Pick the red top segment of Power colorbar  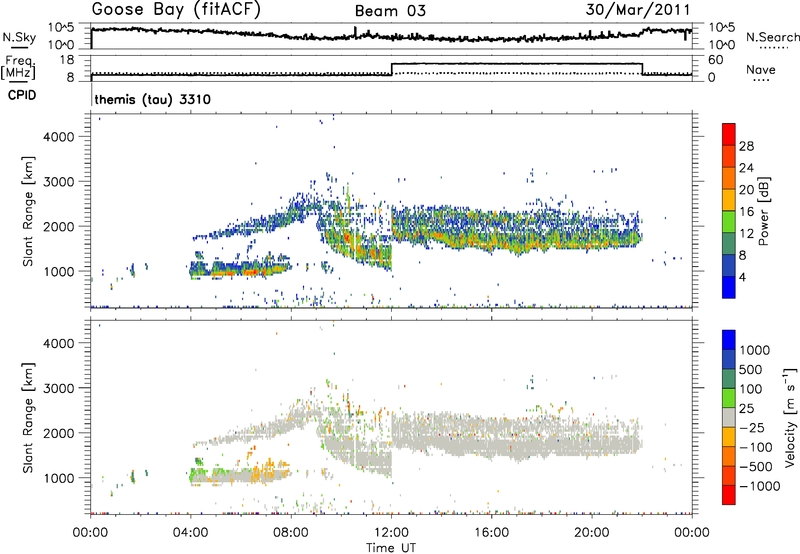coord(729,131)
